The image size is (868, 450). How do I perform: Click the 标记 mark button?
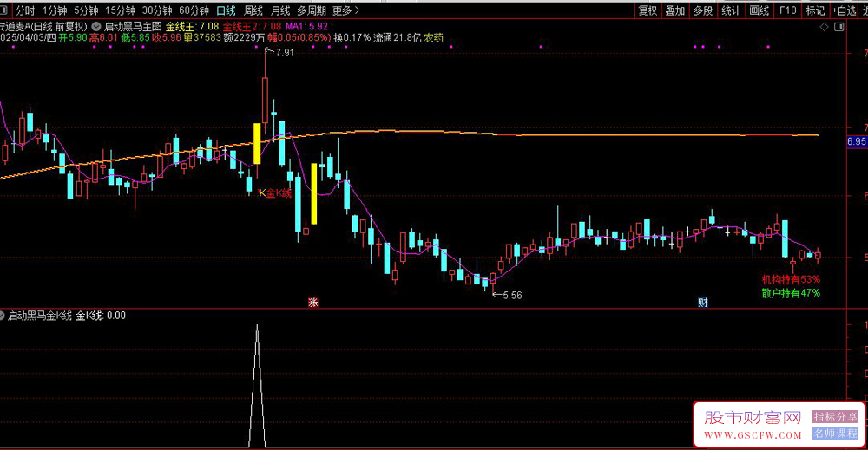815,10
